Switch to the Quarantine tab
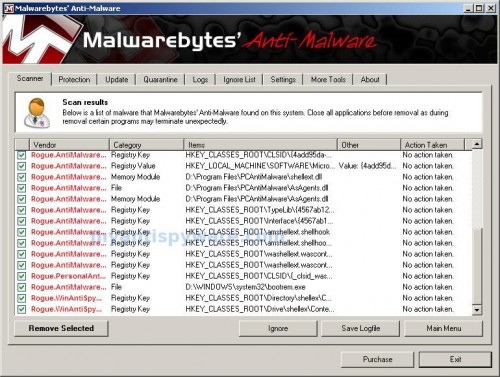 160,80
